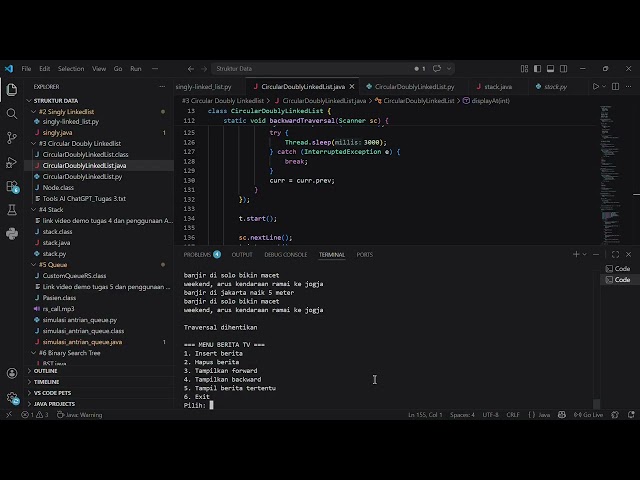Open the Manage gear menu
The image size is (640, 480).
click(12, 397)
